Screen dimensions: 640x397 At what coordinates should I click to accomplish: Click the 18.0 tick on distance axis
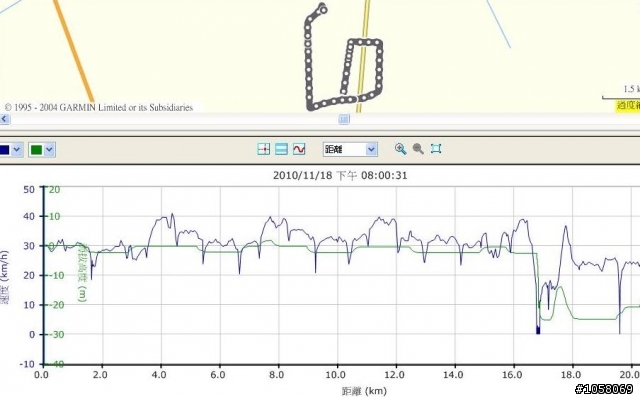tap(571, 374)
